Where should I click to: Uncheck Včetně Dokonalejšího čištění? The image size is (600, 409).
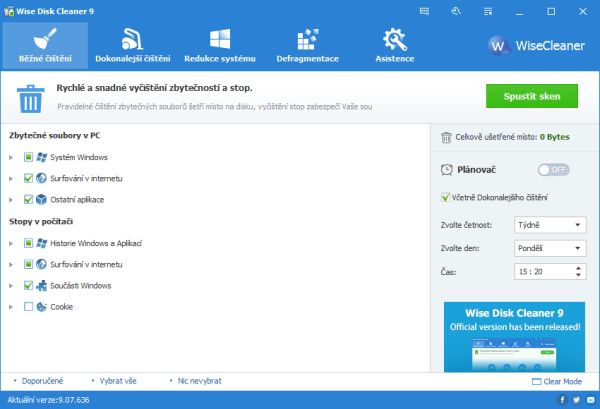pos(445,197)
